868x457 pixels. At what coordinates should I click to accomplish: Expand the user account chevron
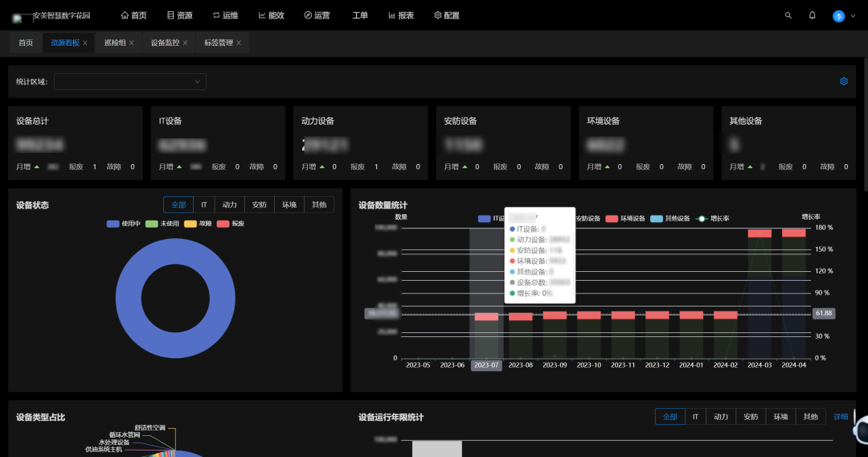point(853,16)
